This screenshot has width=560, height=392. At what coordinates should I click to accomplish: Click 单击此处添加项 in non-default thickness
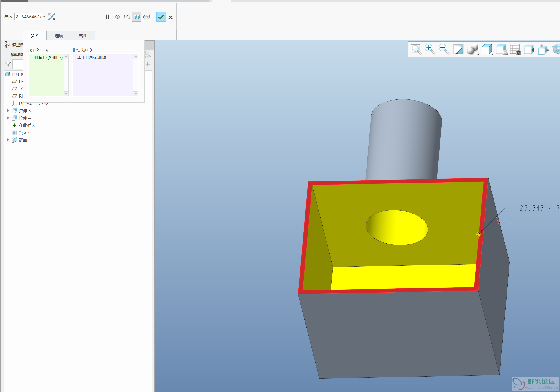pos(92,58)
